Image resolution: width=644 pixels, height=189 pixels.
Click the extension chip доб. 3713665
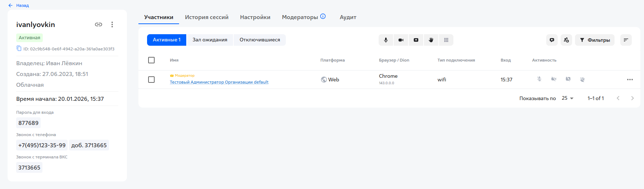[x=89, y=145]
